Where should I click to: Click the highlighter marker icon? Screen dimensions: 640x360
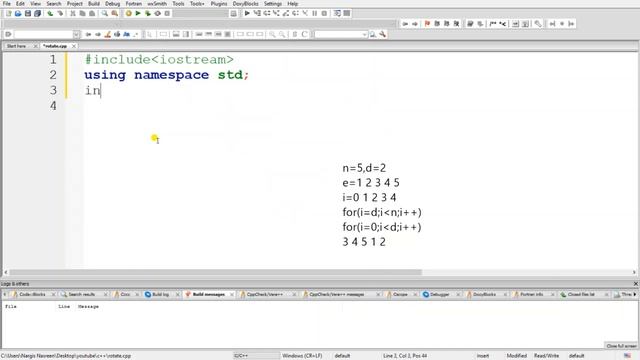tap(108, 34)
